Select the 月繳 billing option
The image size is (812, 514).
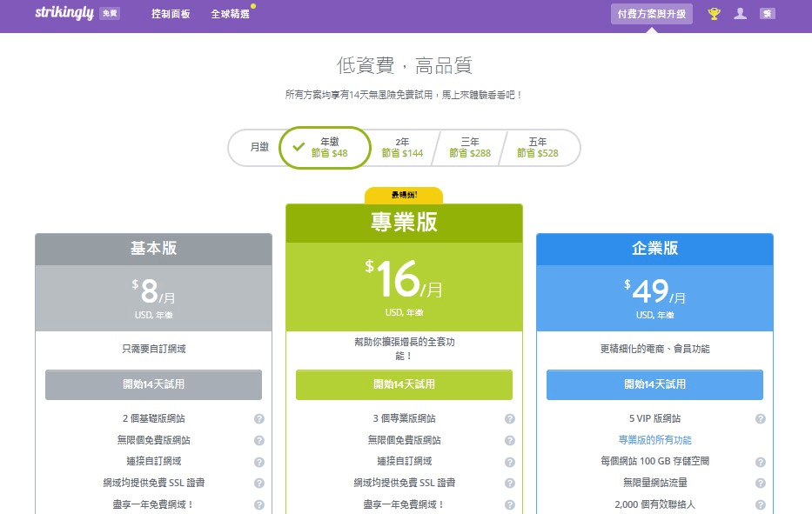coord(258,147)
